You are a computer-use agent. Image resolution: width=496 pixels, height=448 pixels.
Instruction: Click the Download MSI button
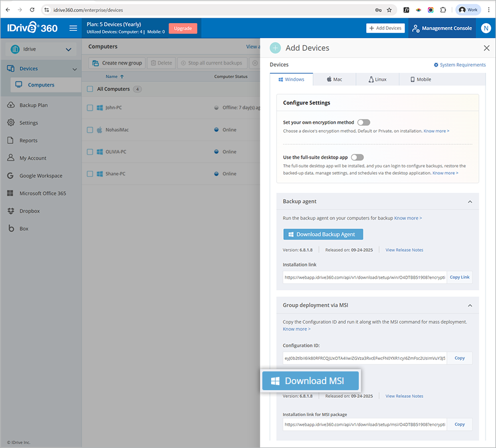pyautogui.click(x=311, y=381)
